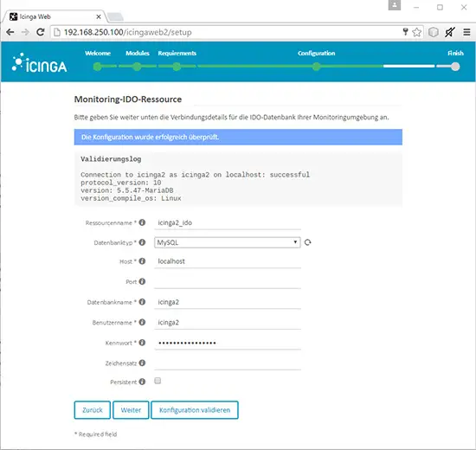Click the refresh icon beside Datenbanktyp dropdown

(x=307, y=242)
